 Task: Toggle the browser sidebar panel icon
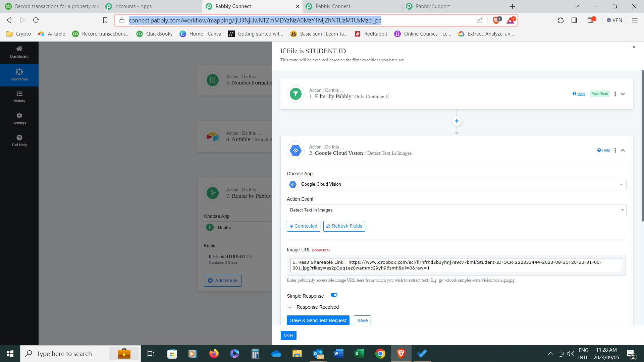pyautogui.click(x=574, y=20)
